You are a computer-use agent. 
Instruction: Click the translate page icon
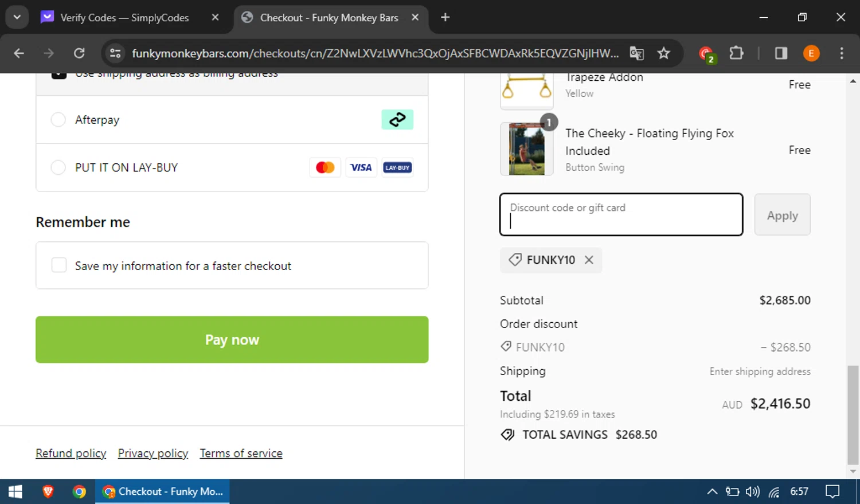[x=637, y=53]
